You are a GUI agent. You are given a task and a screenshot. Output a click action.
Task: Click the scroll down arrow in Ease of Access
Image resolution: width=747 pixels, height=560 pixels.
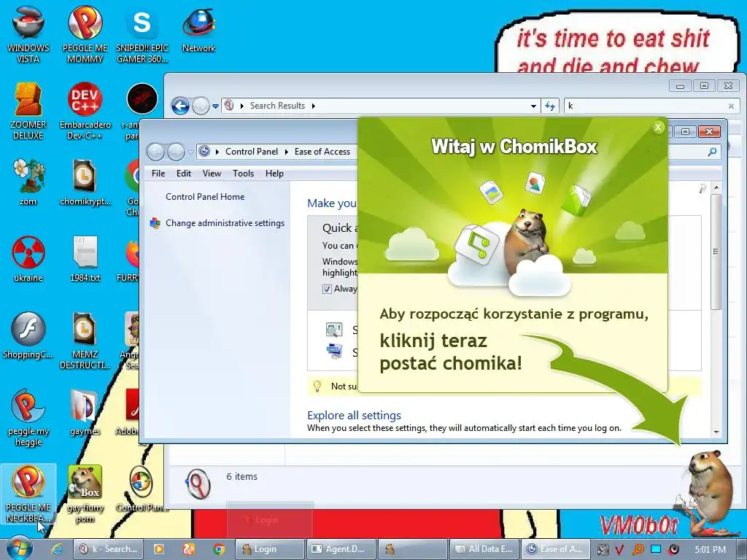(716, 432)
